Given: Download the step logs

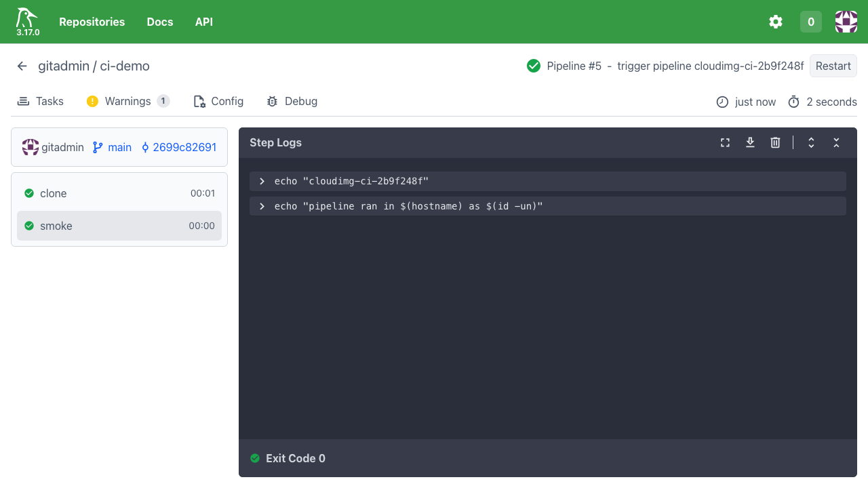Looking at the screenshot, I should 750,142.
